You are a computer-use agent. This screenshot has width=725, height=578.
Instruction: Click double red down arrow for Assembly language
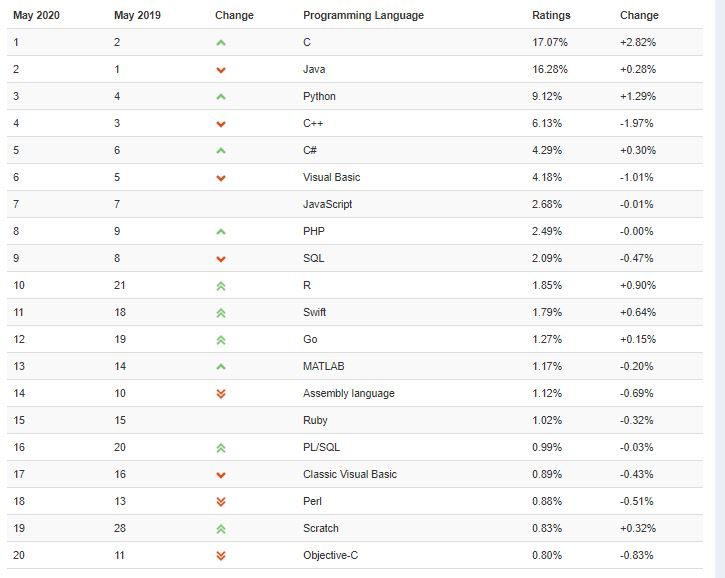(221, 394)
